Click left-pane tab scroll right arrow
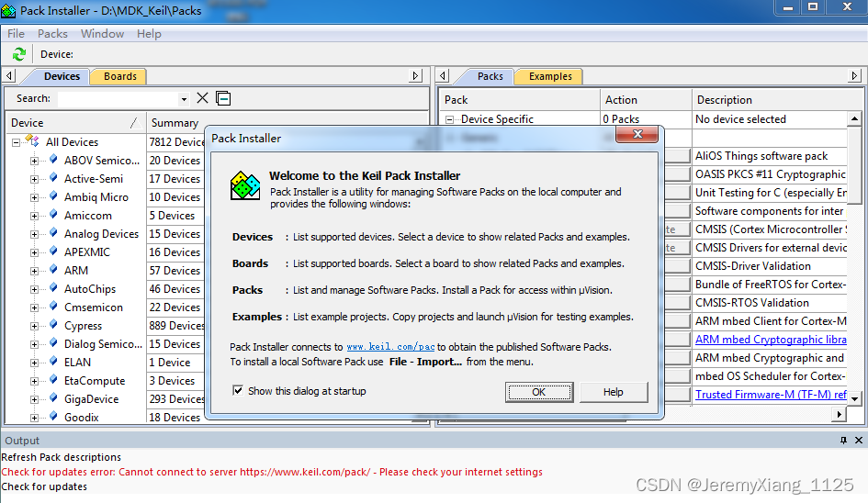The width and height of the screenshot is (868, 503). 416,75
